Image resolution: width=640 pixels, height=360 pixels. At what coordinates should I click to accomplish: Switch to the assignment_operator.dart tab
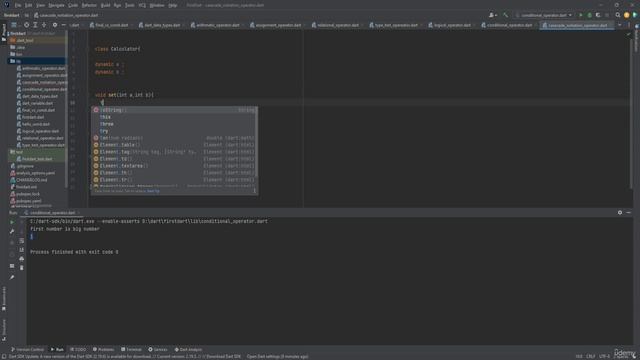pyautogui.click(x=278, y=25)
